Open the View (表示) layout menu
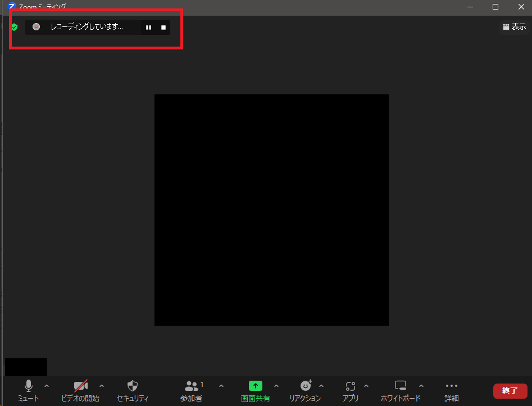 coord(514,26)
